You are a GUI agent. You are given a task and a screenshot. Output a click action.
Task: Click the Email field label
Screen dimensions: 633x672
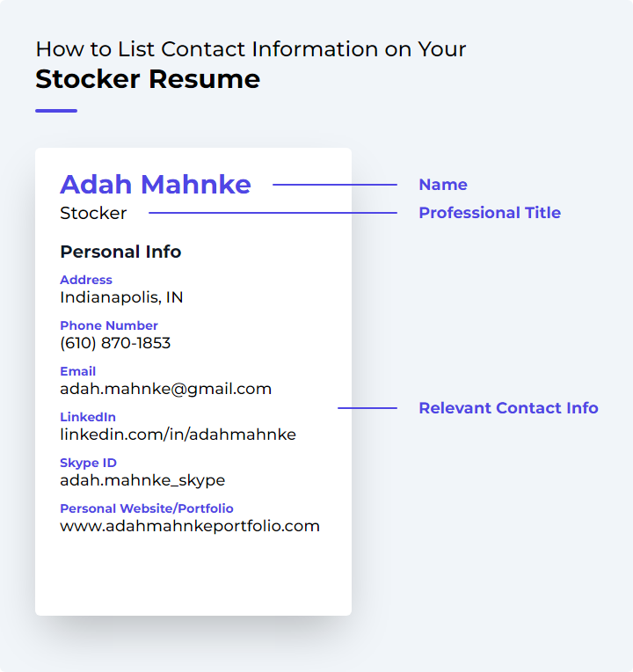tap(78, 371)
